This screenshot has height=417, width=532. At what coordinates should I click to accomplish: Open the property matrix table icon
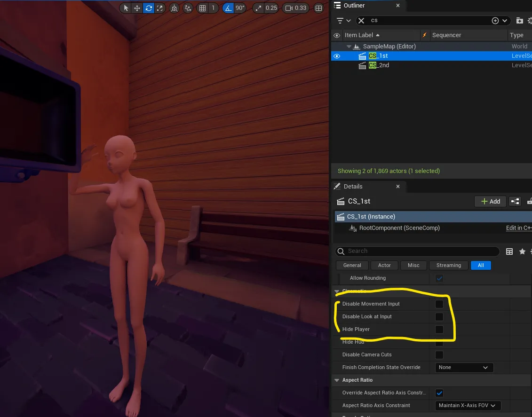click(509, 252)
